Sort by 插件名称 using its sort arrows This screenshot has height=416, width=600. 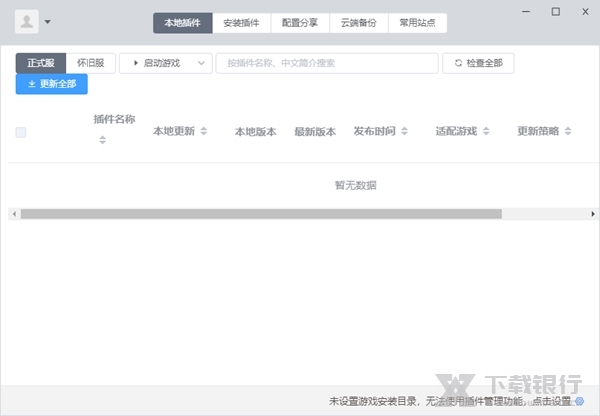[x=103, y=140]
